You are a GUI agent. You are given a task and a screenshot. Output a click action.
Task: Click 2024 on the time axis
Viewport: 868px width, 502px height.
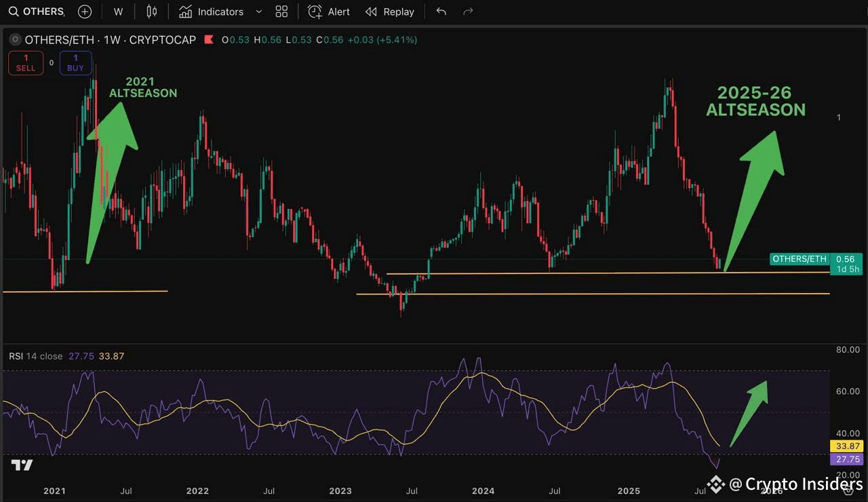[x=483, y=490]
